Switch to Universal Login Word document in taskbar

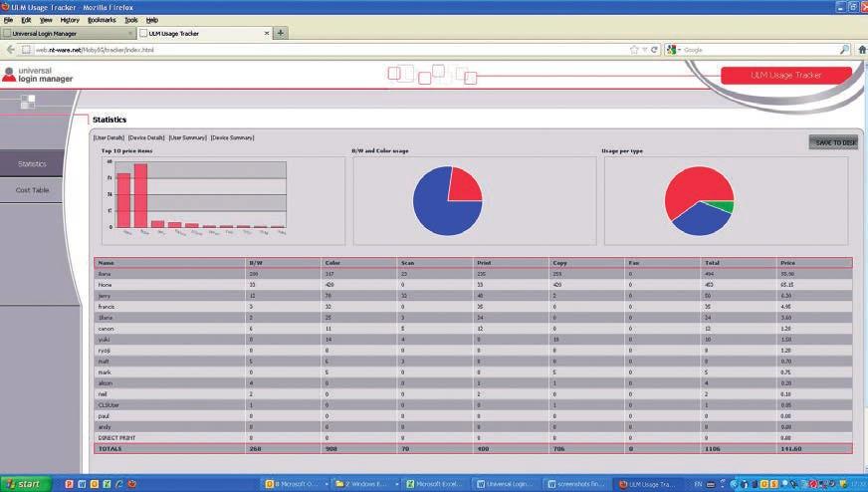[x=507, y=484]
